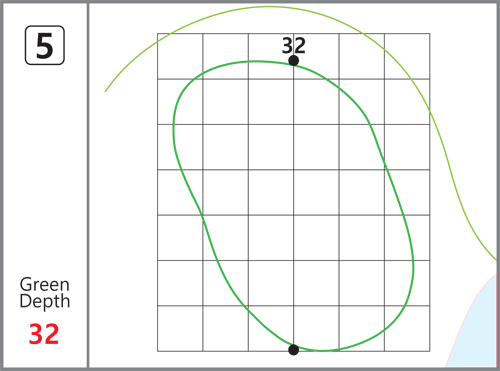Click the grid's center line between the dots
Viewport: 500px width, 371px height.
coord(294,205)
